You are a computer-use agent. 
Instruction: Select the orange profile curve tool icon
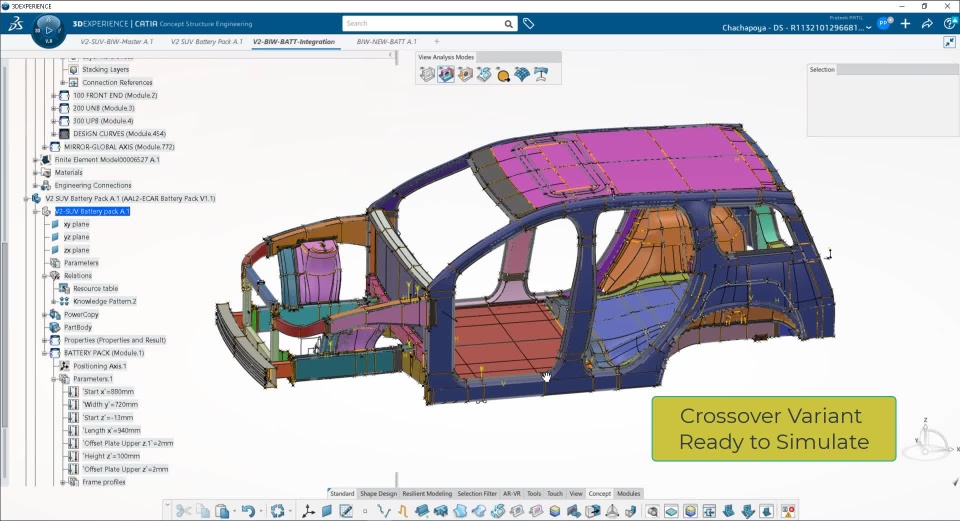(x=403, y=511)
